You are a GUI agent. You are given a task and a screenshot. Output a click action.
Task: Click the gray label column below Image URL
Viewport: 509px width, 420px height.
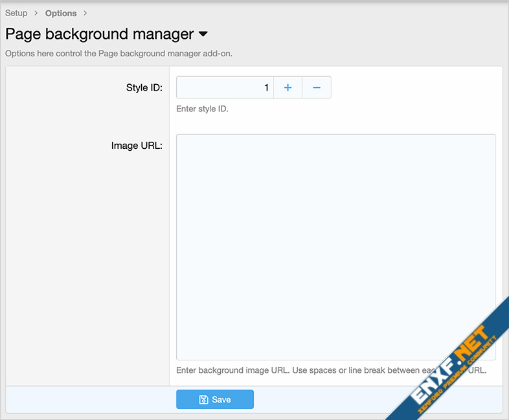click(87, 272)
